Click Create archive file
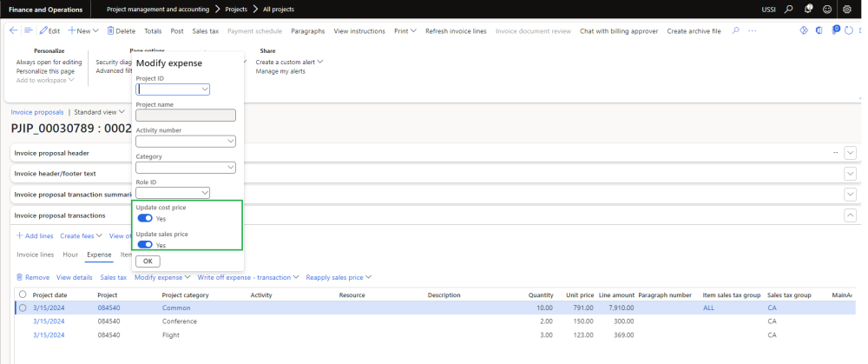The image size is (868, 364). point(694,31)
